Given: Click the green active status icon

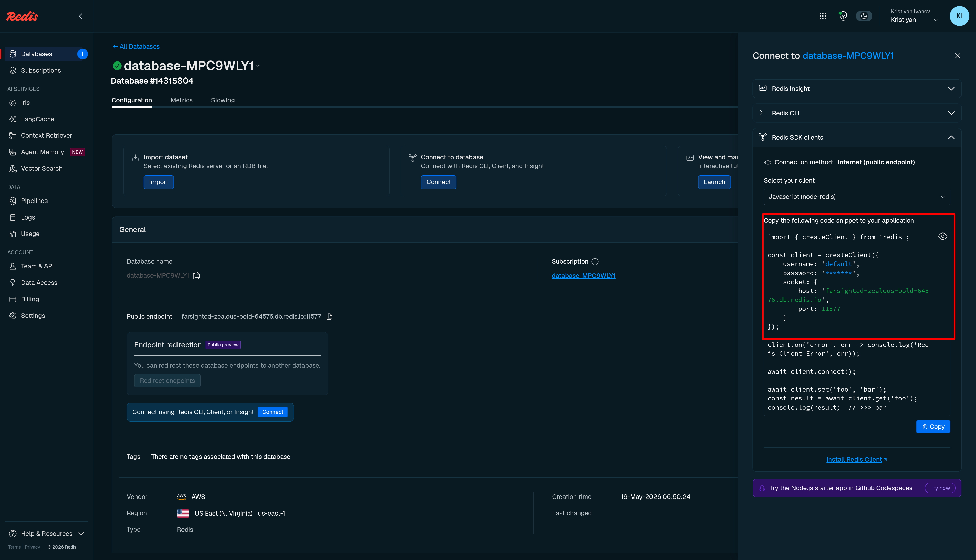Looking at the screenshot, I should [x=117, y=66].
